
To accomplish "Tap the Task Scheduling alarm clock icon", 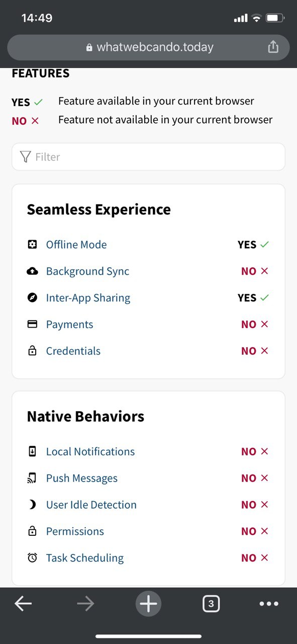I will click(32, 557).
